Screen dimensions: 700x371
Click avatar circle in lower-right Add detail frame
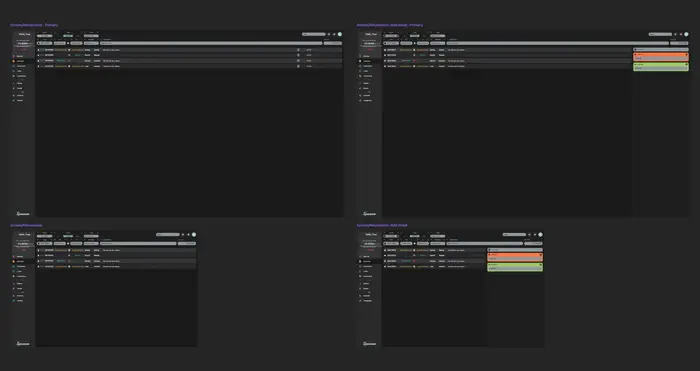click(x=540, y=234)
